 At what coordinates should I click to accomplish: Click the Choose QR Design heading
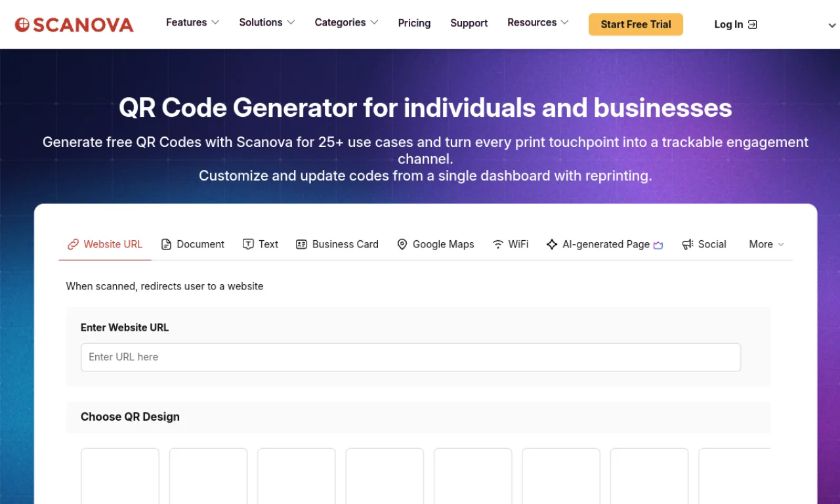pos(130,417)
